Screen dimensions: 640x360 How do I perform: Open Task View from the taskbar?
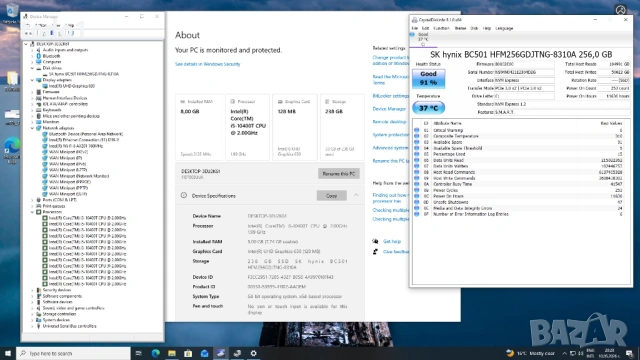point(139,353)
